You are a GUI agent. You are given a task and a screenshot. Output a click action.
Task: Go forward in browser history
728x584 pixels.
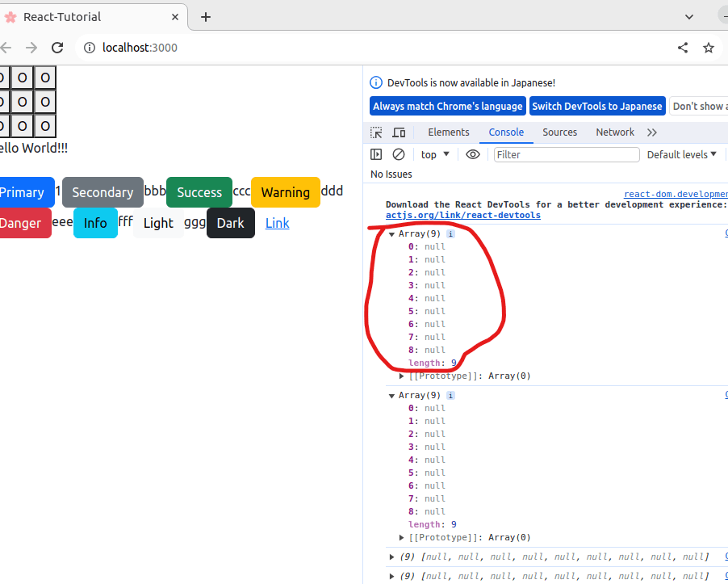click(x=31, y=48)
